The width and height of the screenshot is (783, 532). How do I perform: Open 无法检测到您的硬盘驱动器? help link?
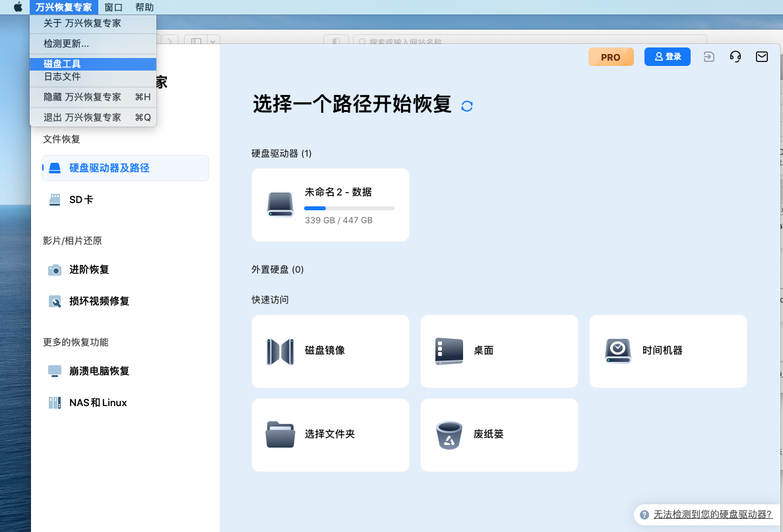click(712, 514)
